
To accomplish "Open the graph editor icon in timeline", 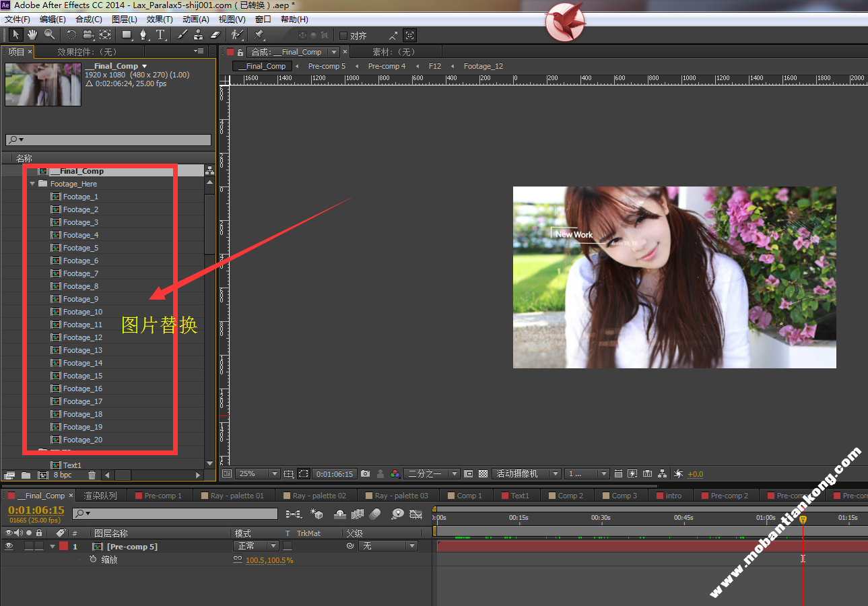I will [x=416, y=514].
